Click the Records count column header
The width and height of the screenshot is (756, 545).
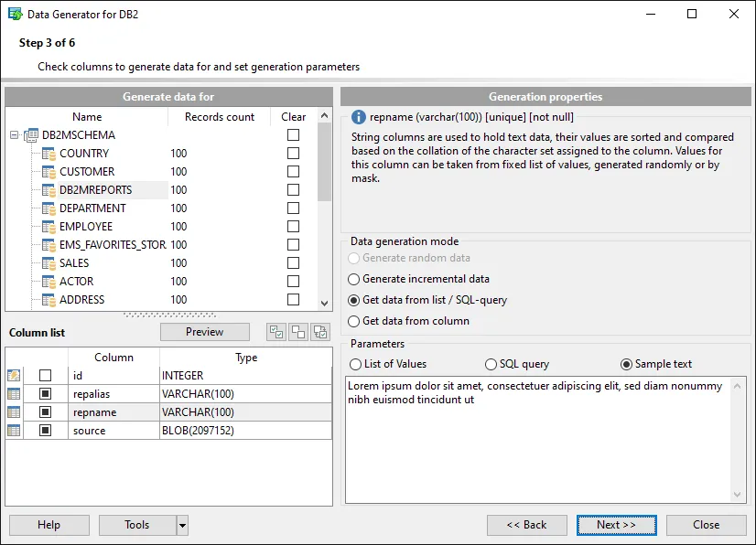click(220, 117)
